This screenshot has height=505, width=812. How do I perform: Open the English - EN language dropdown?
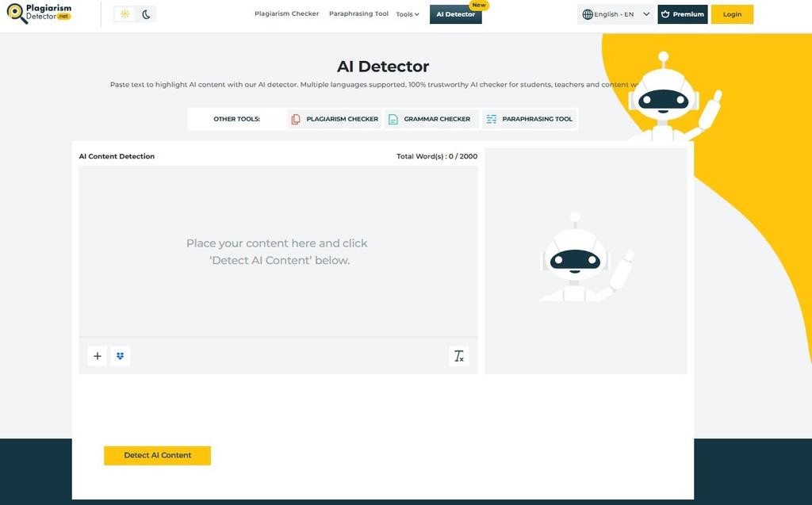(x=615, y=14)
